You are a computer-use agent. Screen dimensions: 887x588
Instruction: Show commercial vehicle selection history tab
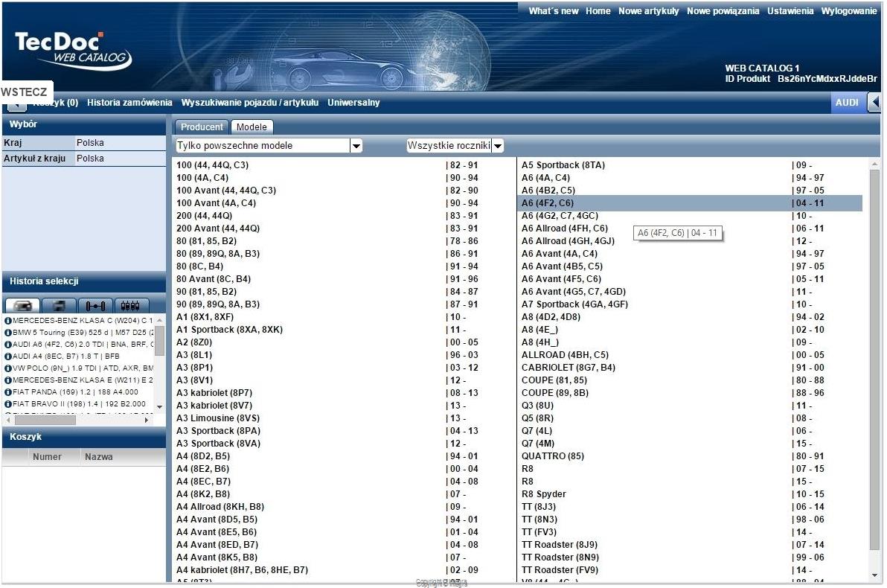[58, 306]
